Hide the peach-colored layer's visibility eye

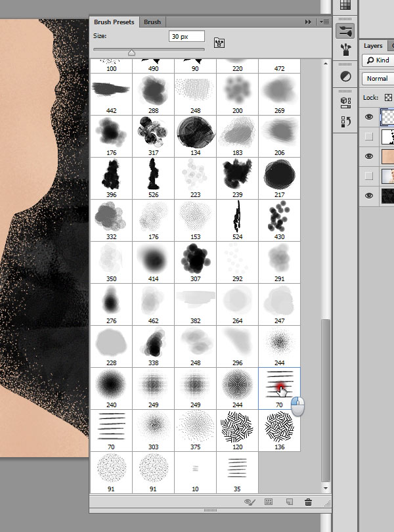369,156
